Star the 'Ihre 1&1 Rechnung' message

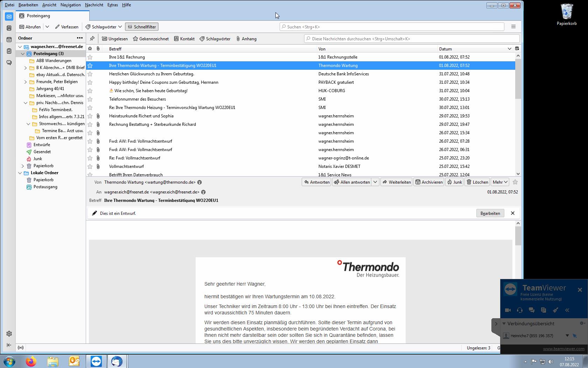click(90, 57)
